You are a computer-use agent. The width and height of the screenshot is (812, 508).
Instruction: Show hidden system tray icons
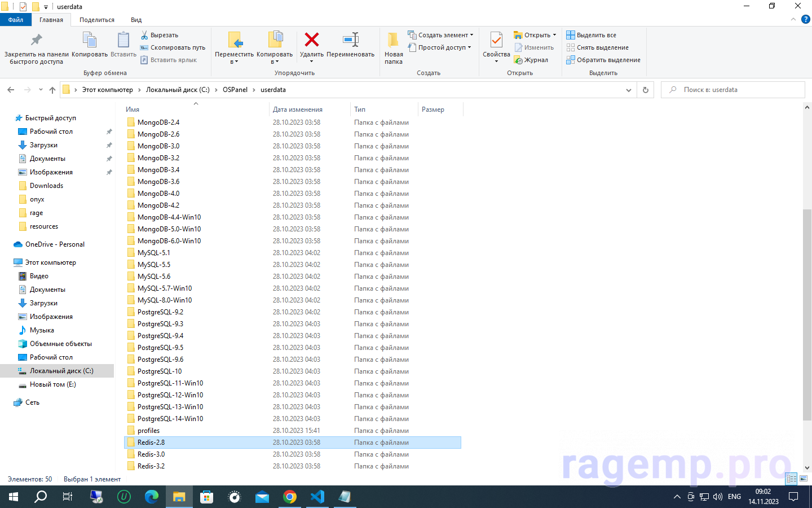pos(677,497)
